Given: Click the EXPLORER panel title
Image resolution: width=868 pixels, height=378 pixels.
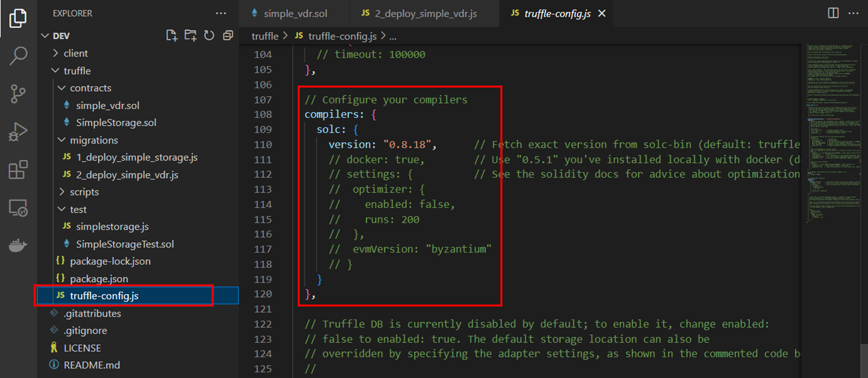Looking at the screenshot, I should [x=72, y=13].
